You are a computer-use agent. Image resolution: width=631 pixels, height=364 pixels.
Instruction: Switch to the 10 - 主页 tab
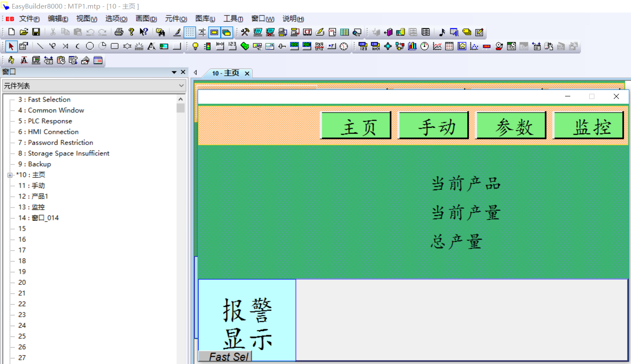coord(225,73)
